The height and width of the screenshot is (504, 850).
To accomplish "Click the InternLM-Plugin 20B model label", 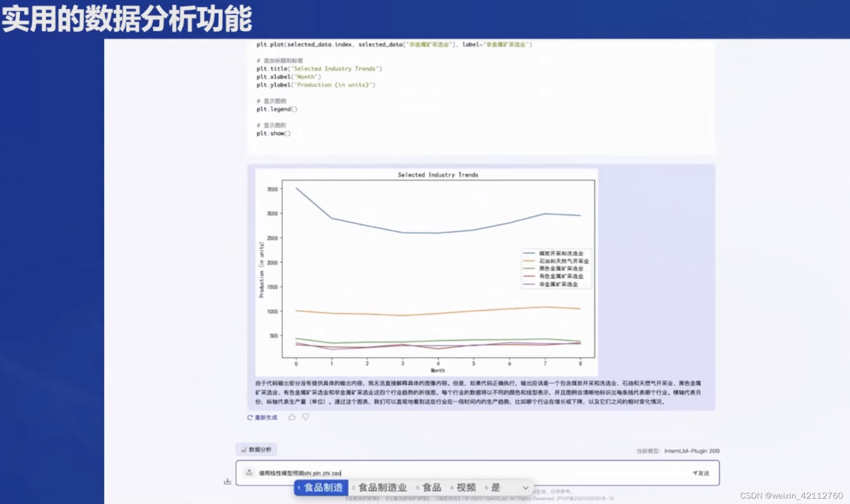I will point(692,451).
